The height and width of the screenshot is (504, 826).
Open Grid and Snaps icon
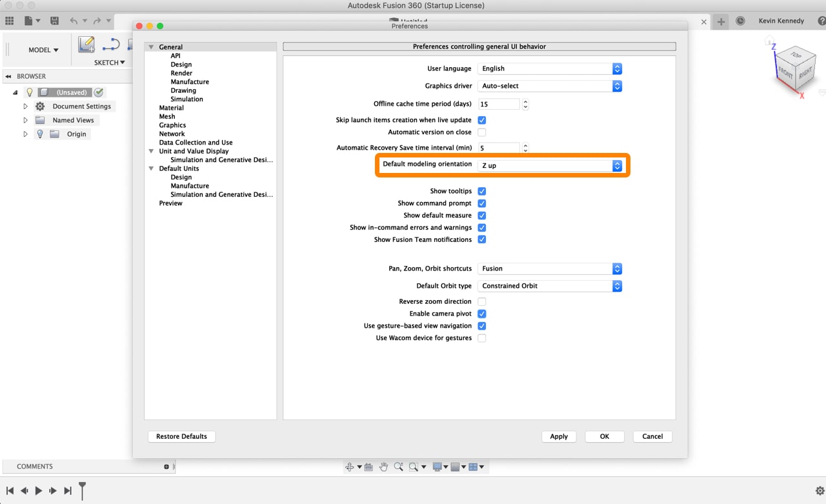(455, 467)
